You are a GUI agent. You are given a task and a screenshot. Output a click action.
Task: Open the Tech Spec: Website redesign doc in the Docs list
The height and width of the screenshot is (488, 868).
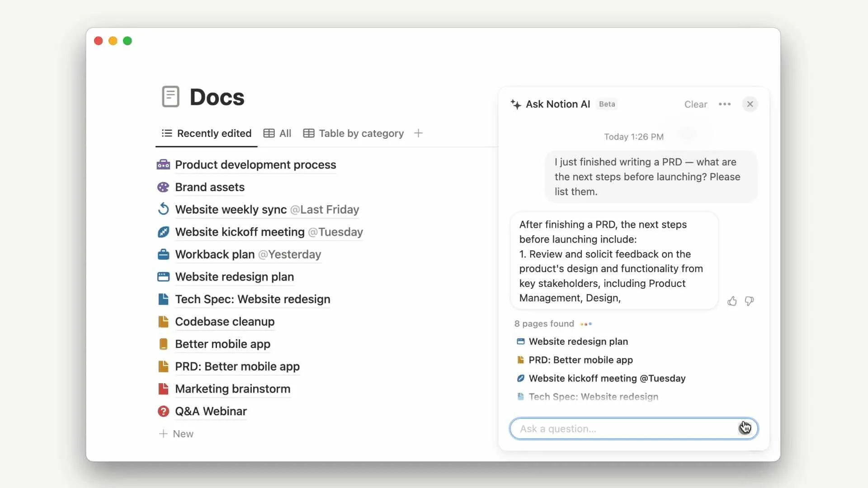pos(253,299)
